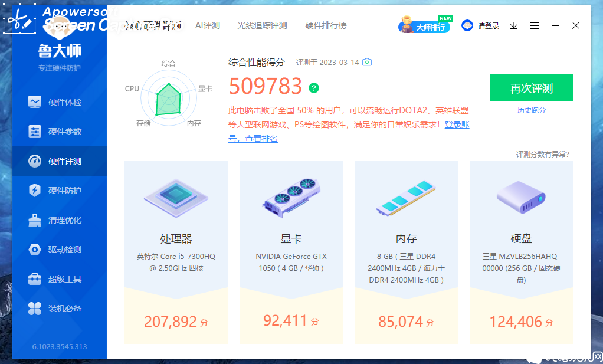603x364 pixels.
Task: Click the 显卡 graphics card icon
Action: [291, 198]
